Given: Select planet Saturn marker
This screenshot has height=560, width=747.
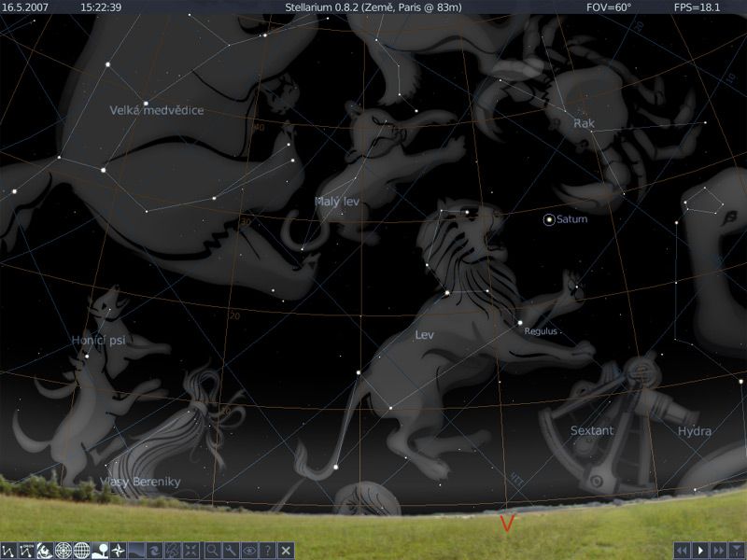Looking at the screenshot, I should coord(549,219).
